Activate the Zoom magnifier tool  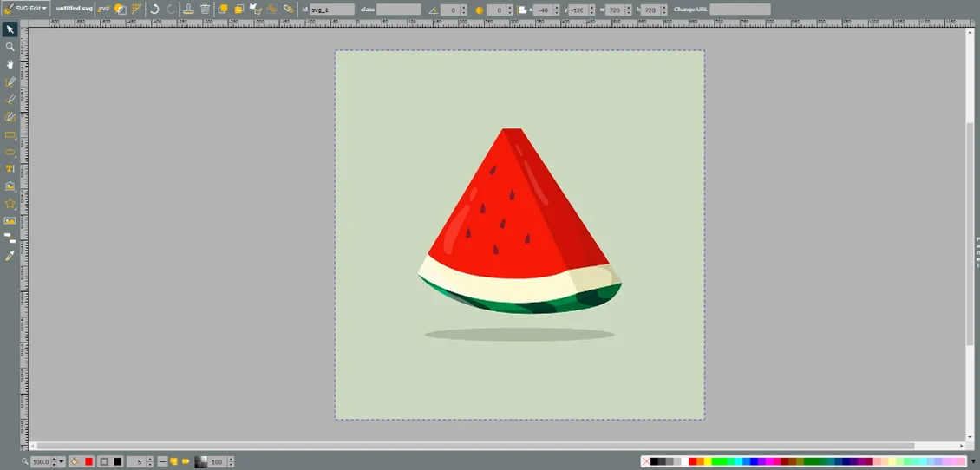10,47
